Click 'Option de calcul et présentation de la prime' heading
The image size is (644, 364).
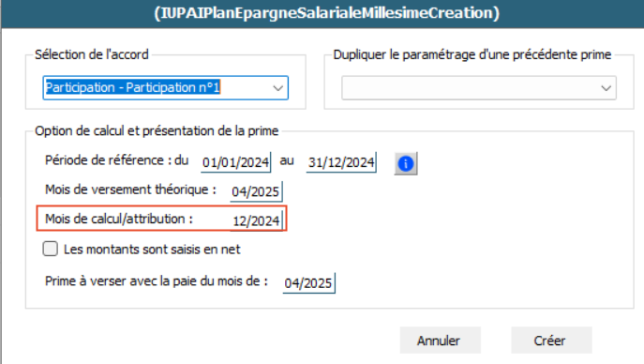point(157,130)
